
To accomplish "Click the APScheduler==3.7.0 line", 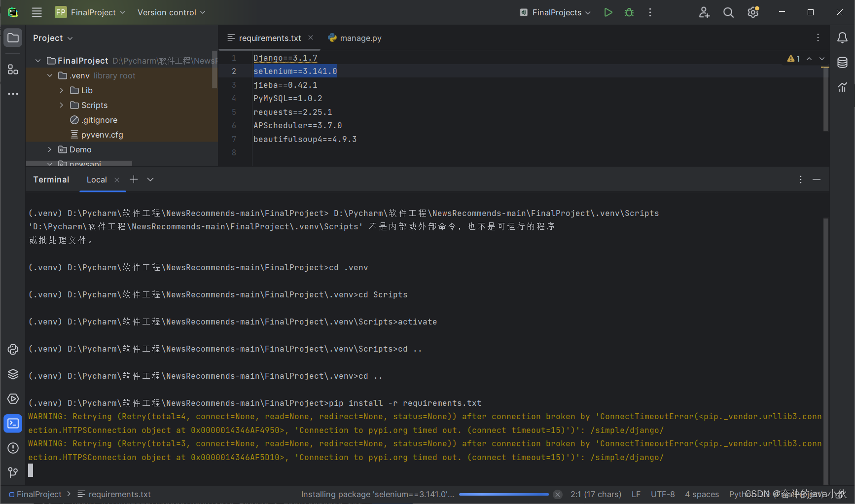I will click(298, 125).
